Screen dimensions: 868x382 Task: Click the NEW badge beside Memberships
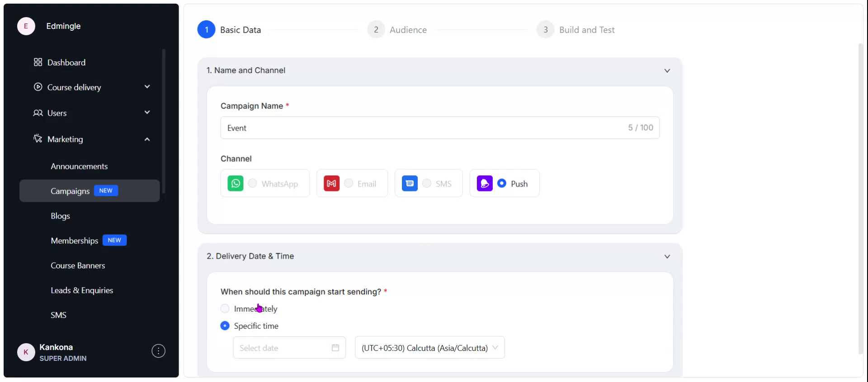pos(114,240)
